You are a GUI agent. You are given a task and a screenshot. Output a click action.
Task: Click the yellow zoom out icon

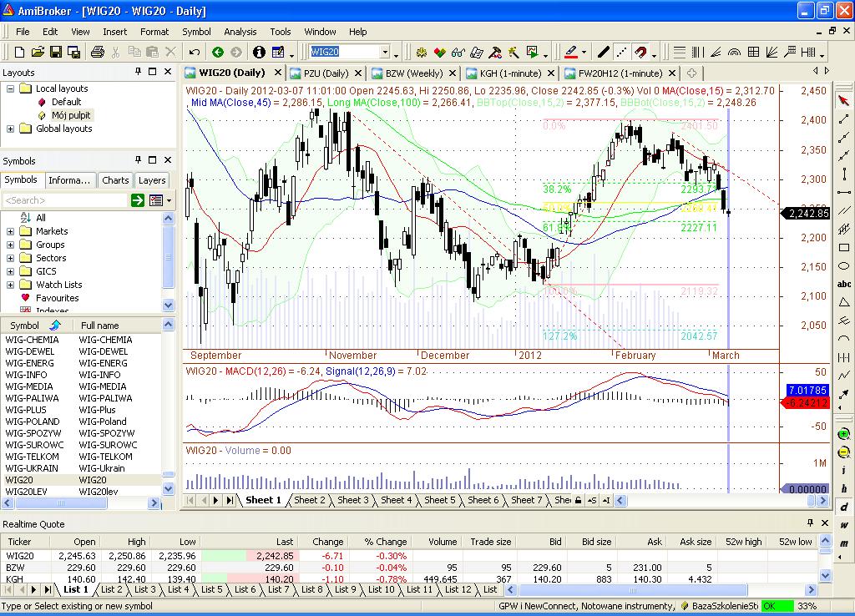coord(843,452)
